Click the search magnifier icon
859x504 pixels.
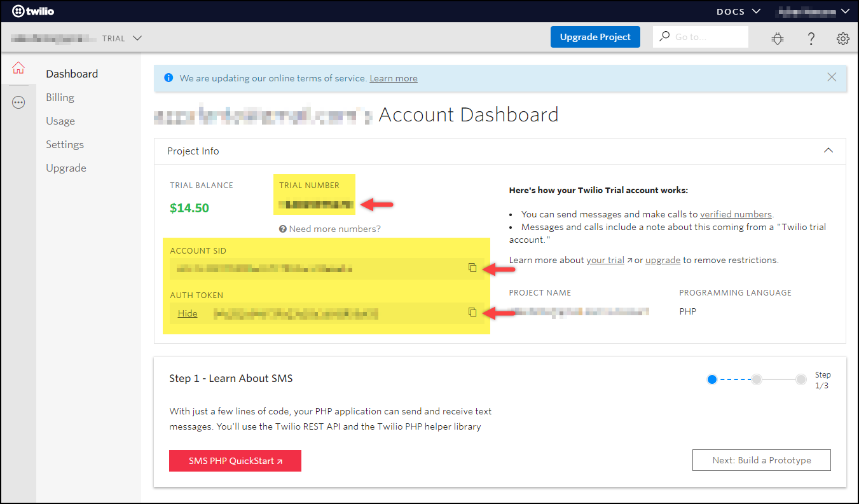pos(664,36)
